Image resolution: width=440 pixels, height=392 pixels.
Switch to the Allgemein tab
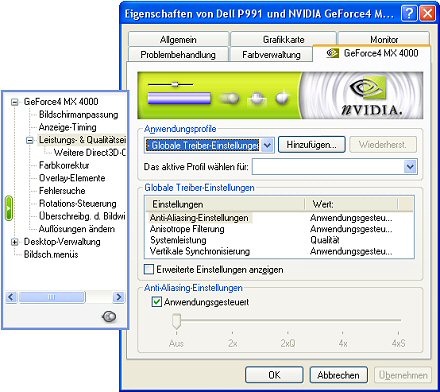pyautogui.click(x=178, y=39)
